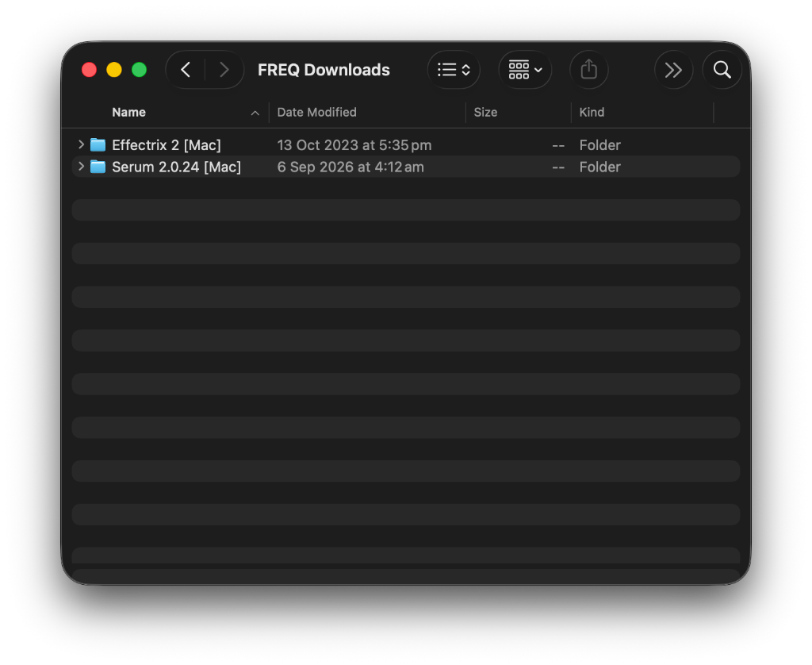Click Kind Folder in Serum row
The image size is (812, 665).
click(599, 167)
